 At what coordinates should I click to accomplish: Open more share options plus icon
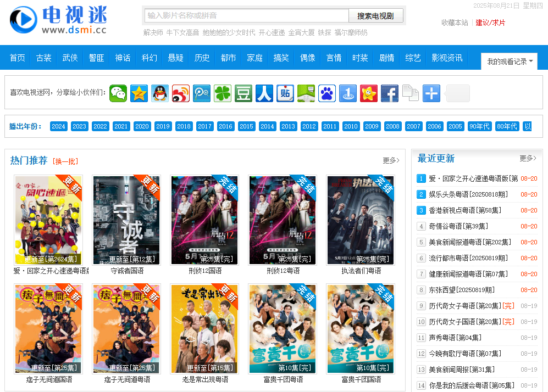click(431, 93)
